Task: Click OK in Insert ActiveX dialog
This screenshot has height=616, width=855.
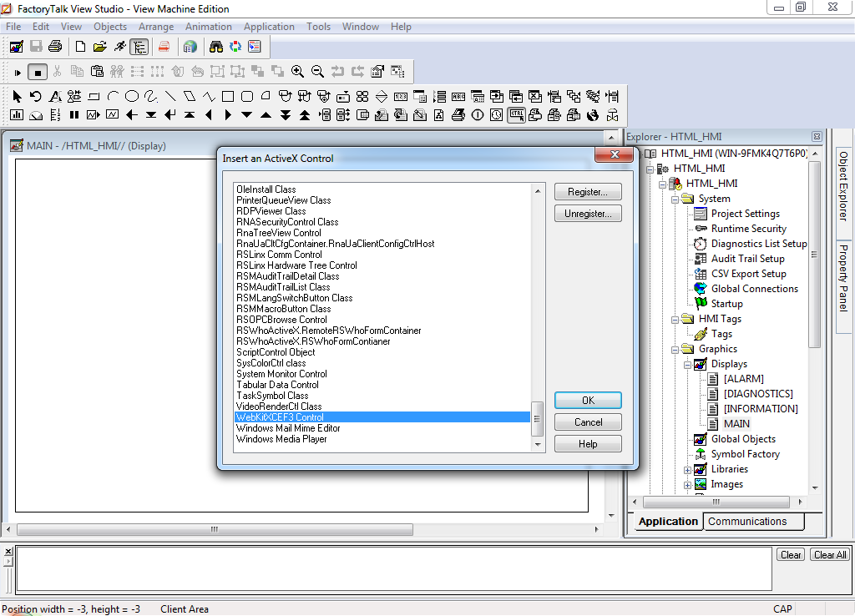Action: point(588,400)
